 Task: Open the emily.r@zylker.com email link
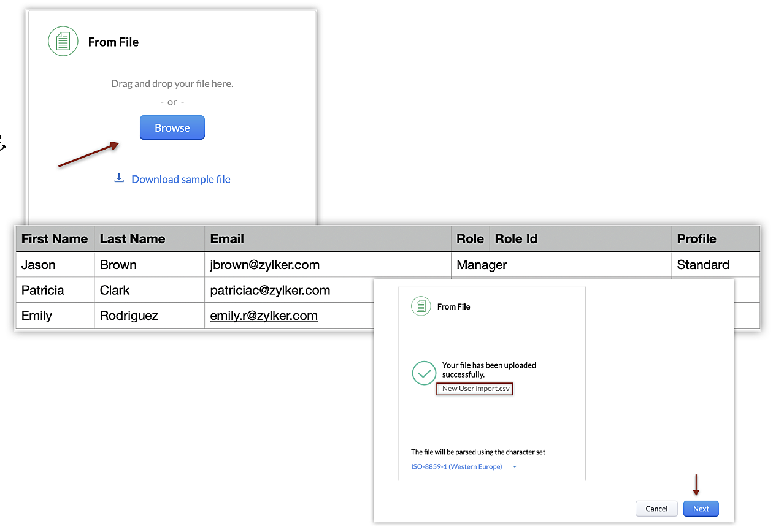(264, 316)
